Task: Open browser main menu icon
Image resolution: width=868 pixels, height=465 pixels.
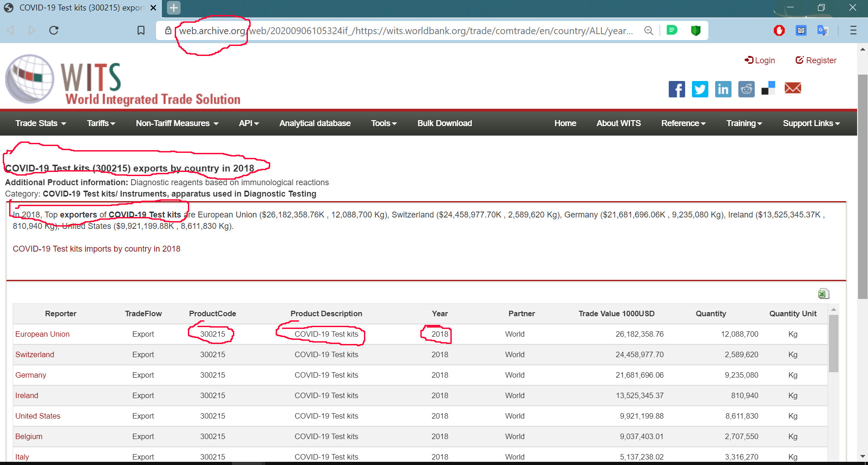Action: pos(853,30)
